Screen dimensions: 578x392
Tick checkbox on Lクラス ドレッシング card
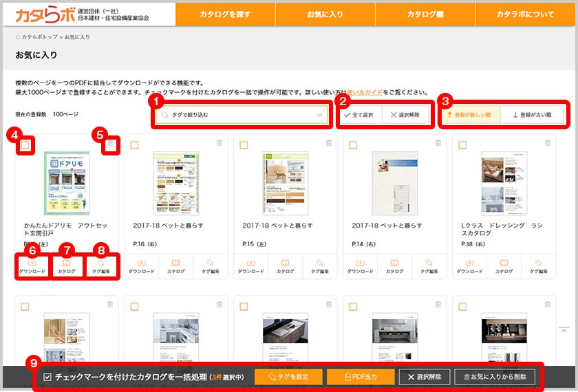pyautogui.click(x=462, y=145)
